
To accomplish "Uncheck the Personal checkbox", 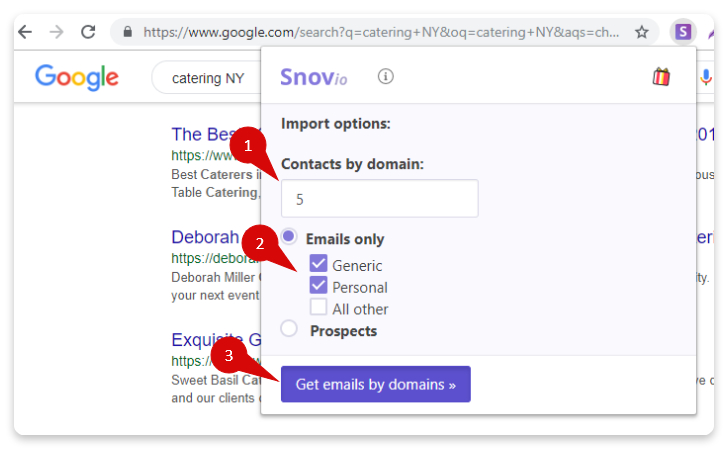I will (x=318, y=285).
